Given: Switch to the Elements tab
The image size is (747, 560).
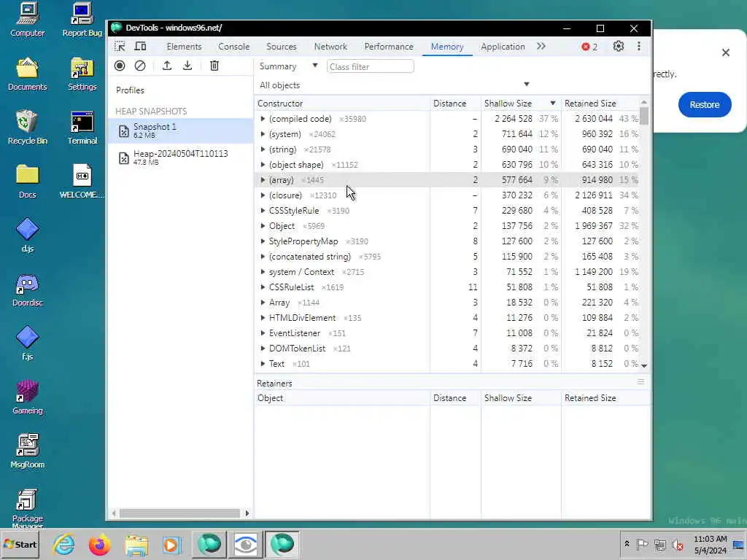Looking at the screenshot, I should click(184, 47).
